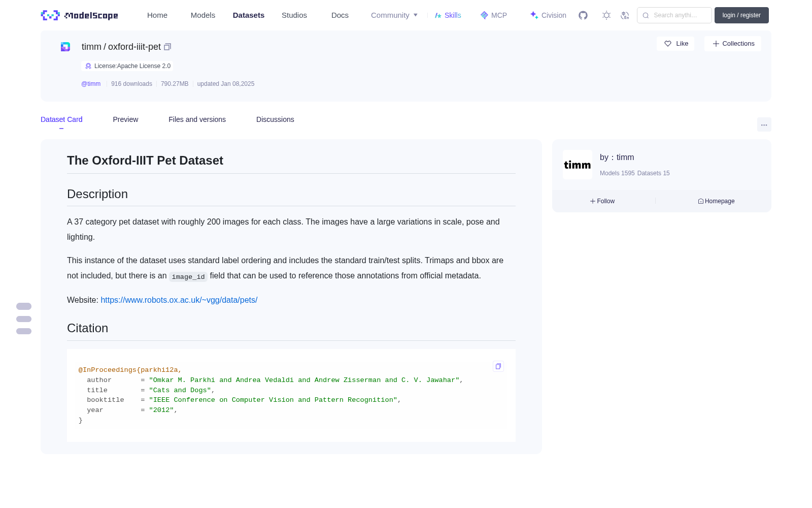Click the '916 downloads' count
The image size is (812, 508).
click(131, 84)
